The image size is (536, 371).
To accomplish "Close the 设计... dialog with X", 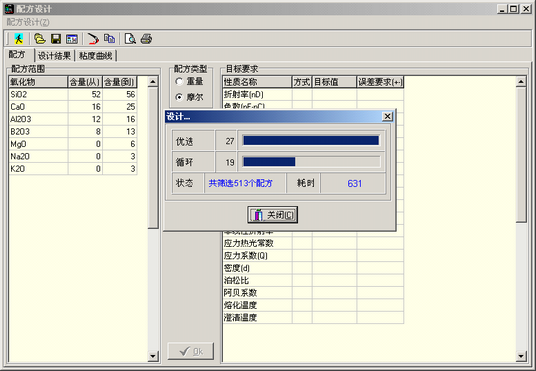I will click(x=387, y=117).
